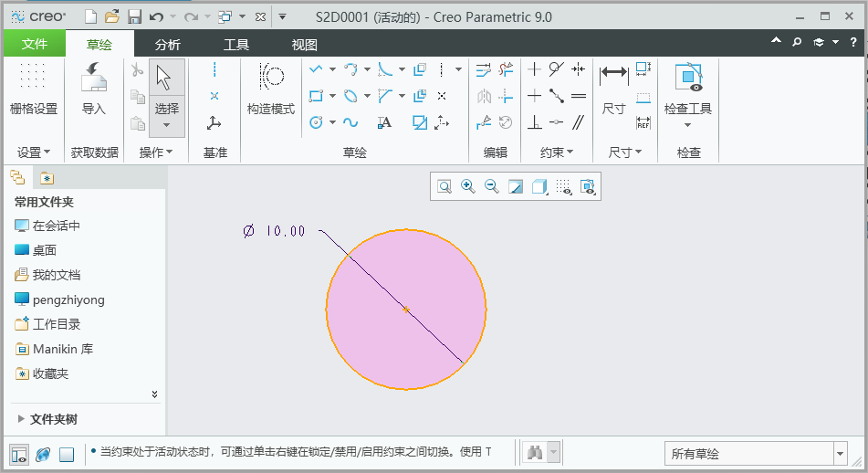Image resolution: width=868 pixels, height=473 pixels.
Task: Select the Fillet sketch tool
Action: tap(385, 69)
